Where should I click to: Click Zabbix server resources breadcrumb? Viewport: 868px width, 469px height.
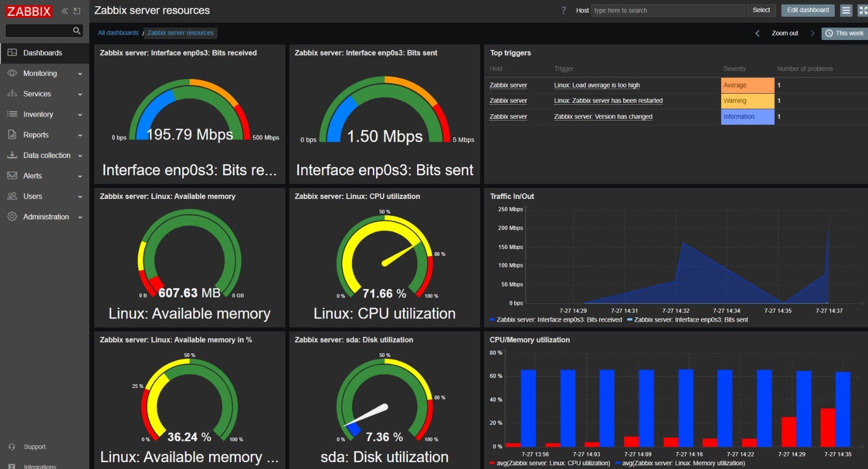coord(181,33)
